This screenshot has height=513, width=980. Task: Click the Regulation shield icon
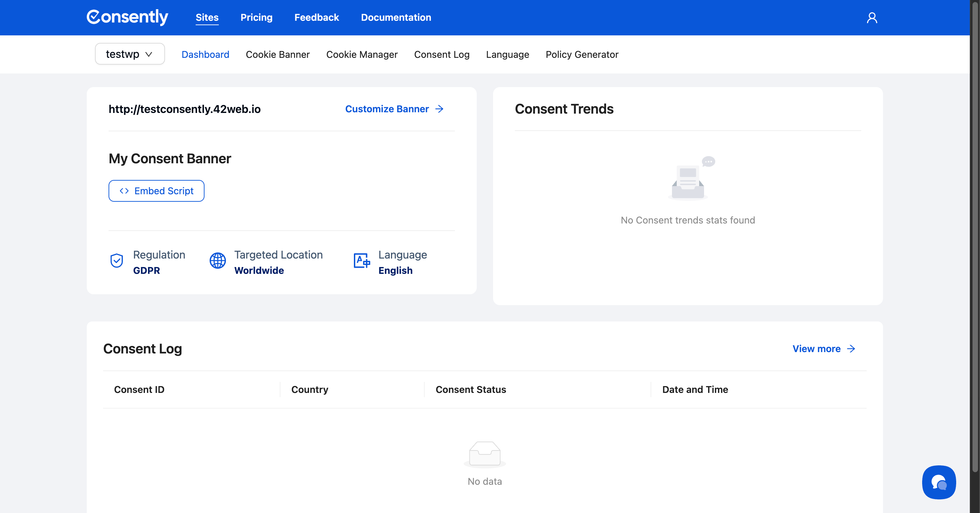click(116, 261)
